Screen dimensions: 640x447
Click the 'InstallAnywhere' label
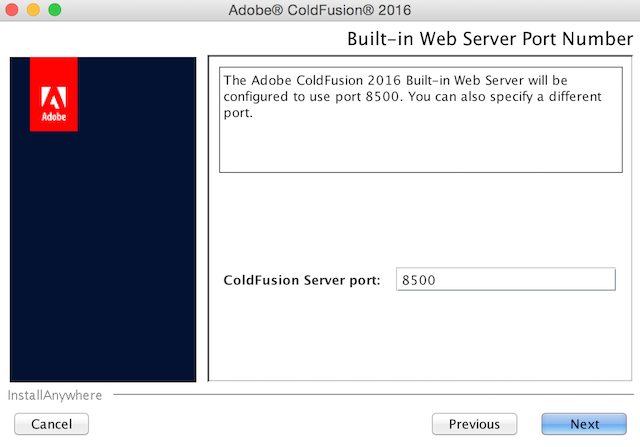point(55,395)
